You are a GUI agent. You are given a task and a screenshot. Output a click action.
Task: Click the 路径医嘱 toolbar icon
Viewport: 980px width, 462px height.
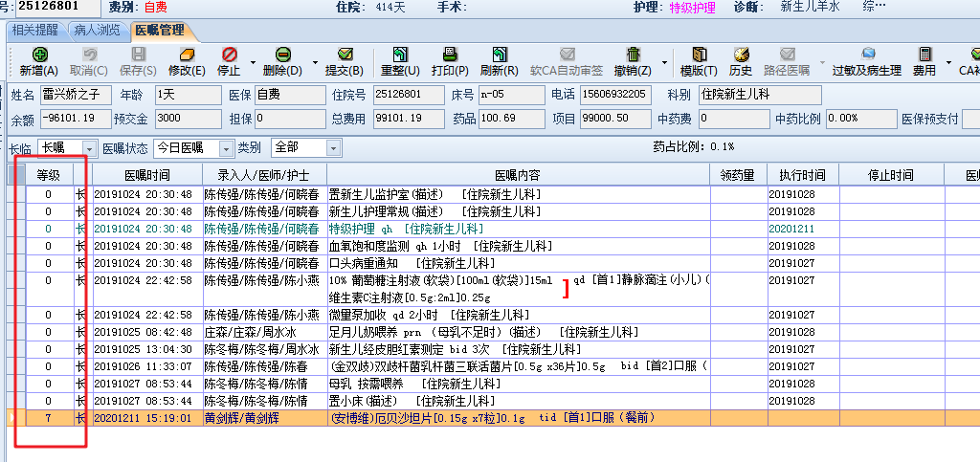[788, 55]
